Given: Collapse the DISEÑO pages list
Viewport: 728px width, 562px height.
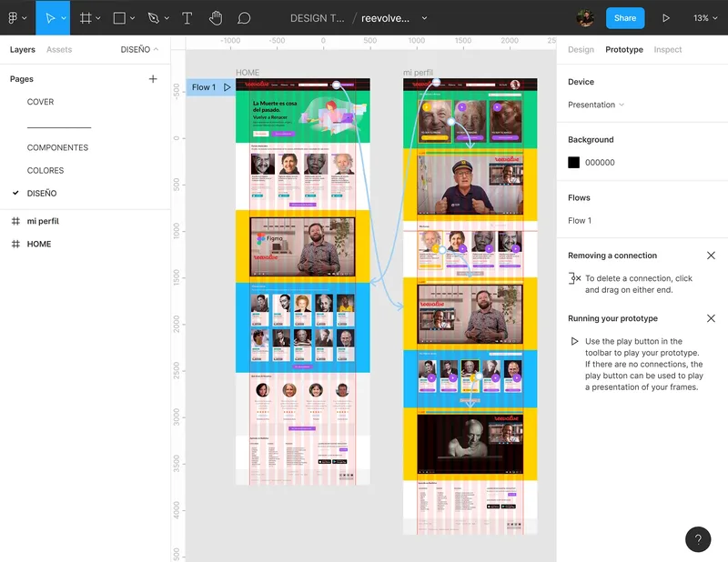Looking at the screenshot, I should pyautogui.click(x=139, y=50).
